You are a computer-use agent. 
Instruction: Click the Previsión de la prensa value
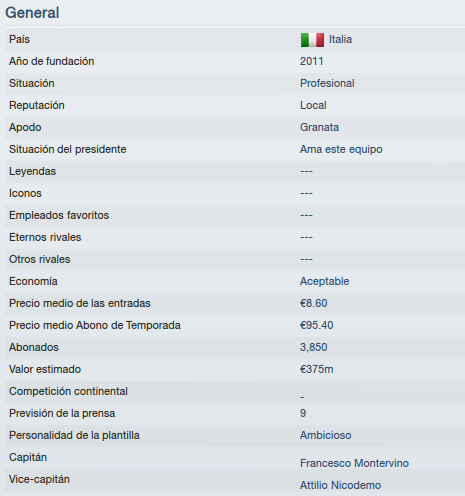tap(303, 413)
